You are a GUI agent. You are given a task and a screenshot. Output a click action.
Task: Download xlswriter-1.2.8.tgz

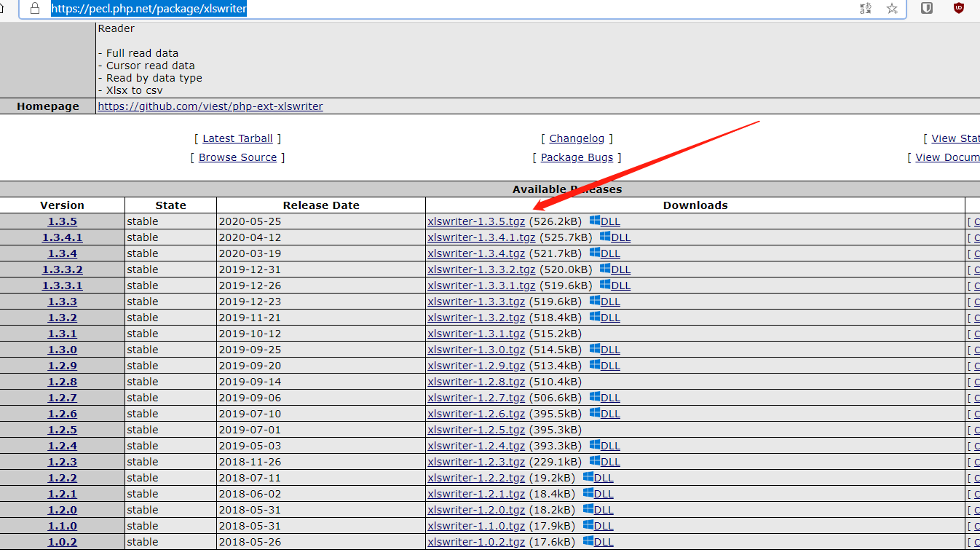476,382
